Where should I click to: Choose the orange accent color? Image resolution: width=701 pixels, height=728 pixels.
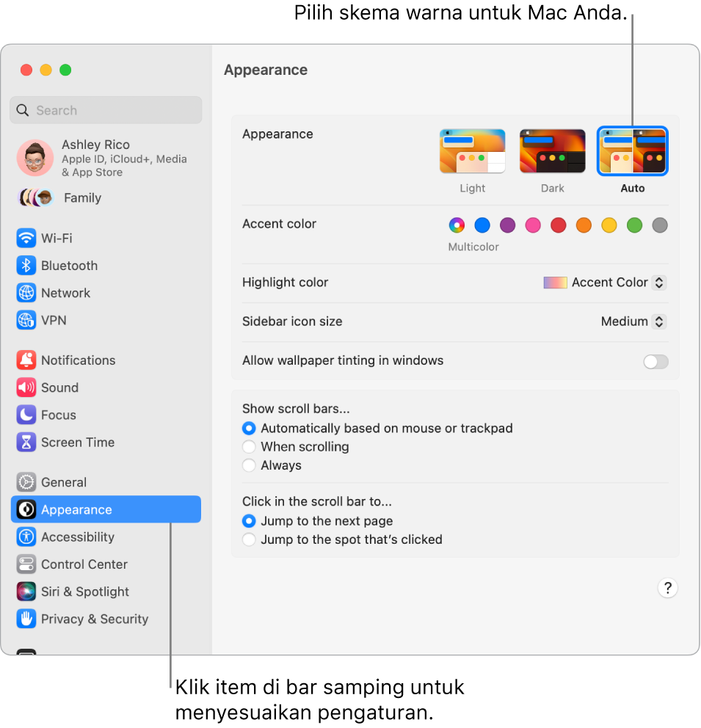click(x=584, y=225)
